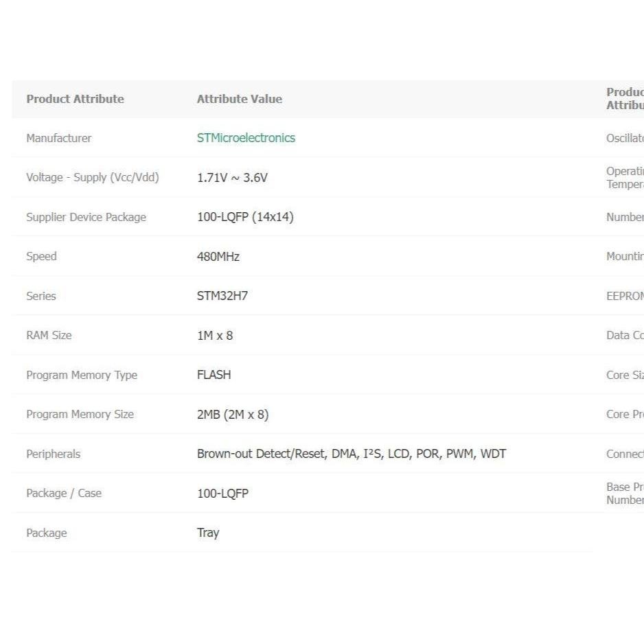Select the "RAM Size" attribute label
Screen dimensions: 644x644
(x=49, y=336)
